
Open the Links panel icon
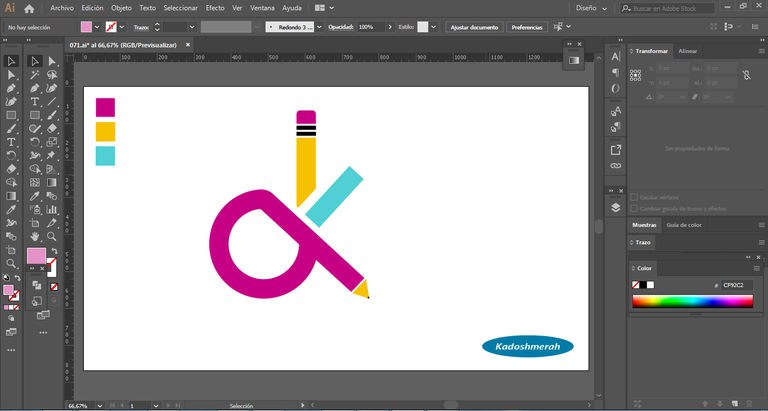[616, 166]
